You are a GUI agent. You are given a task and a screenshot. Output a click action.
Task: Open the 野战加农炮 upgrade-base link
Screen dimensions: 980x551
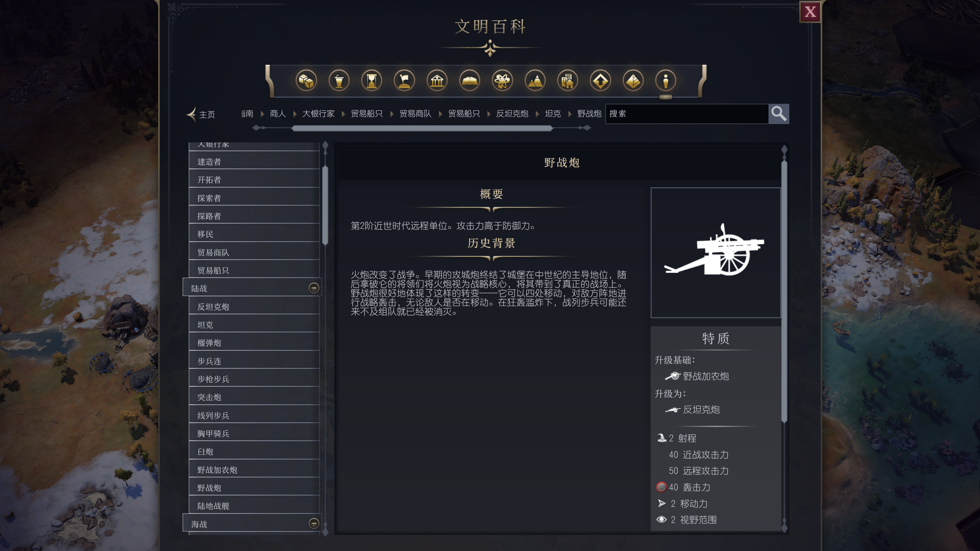[x=705, y=376]
